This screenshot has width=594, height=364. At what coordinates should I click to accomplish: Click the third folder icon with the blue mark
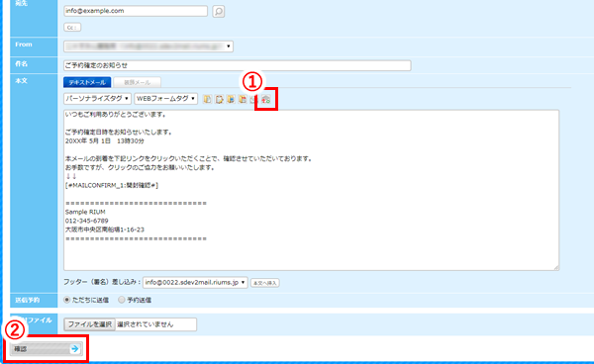pyautogui.click(x=231, y=99)
